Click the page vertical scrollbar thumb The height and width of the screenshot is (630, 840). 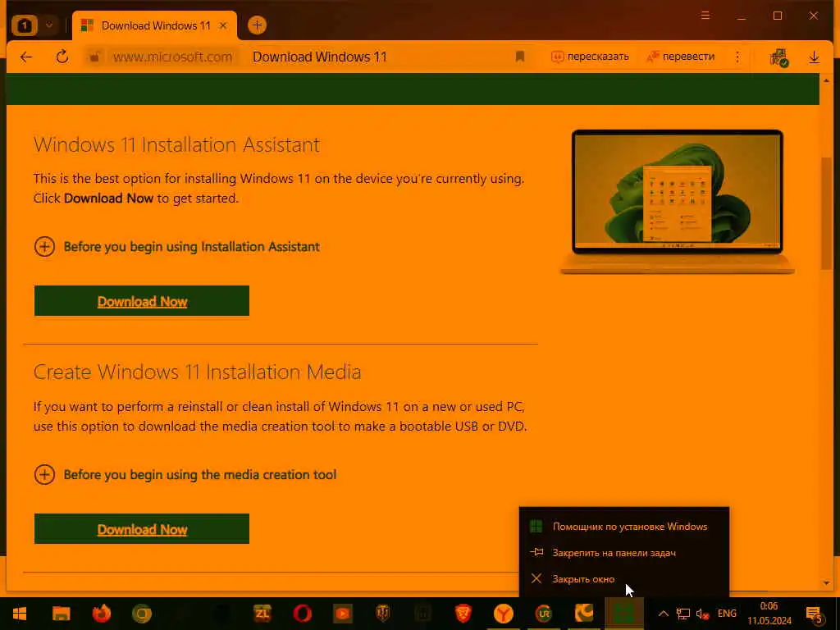pos(826,213)
